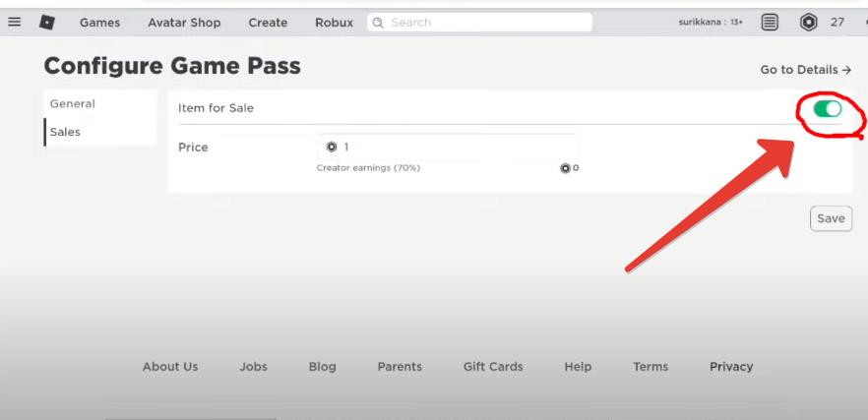The image size is (868, 420).
Task: Open the Privacy footer link
Action: click(731, 367)
